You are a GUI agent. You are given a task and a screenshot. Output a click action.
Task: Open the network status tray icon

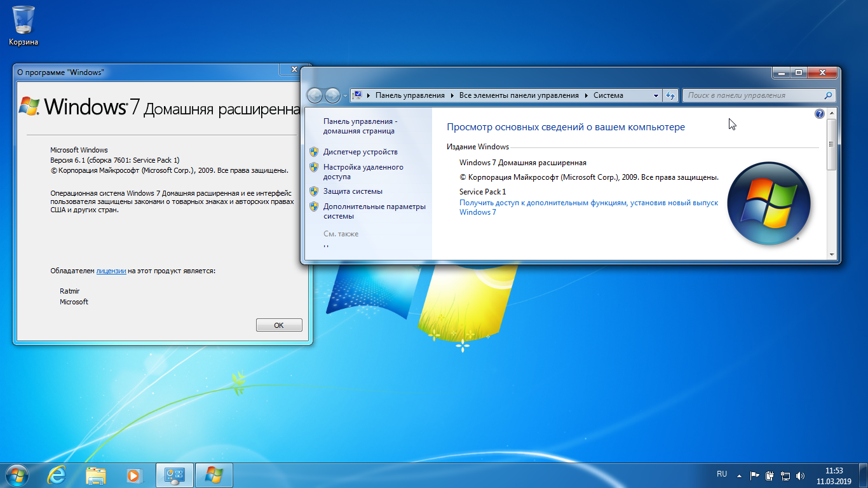785,475
